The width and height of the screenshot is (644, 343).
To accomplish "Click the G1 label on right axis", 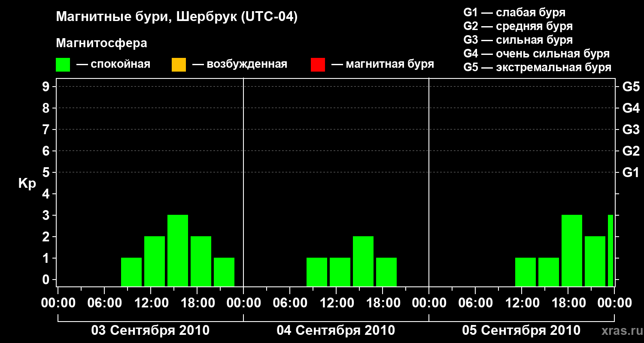I will click(631, 172).
